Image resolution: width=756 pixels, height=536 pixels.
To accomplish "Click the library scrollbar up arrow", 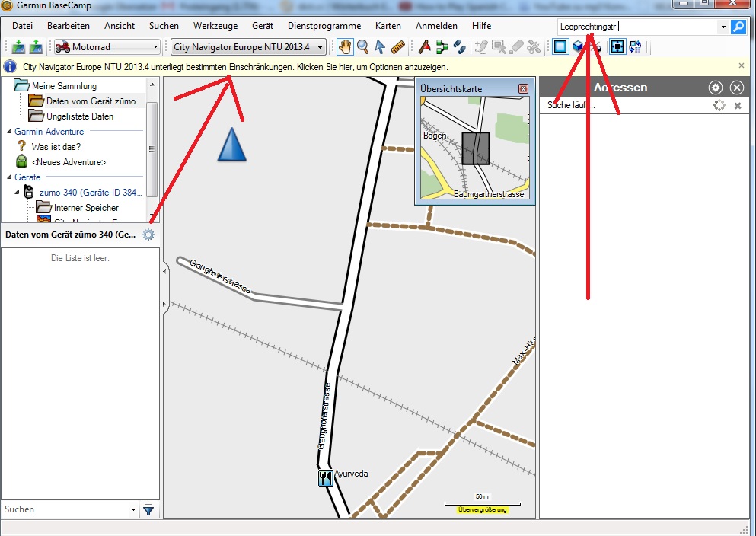I will [x=152, y=85].
